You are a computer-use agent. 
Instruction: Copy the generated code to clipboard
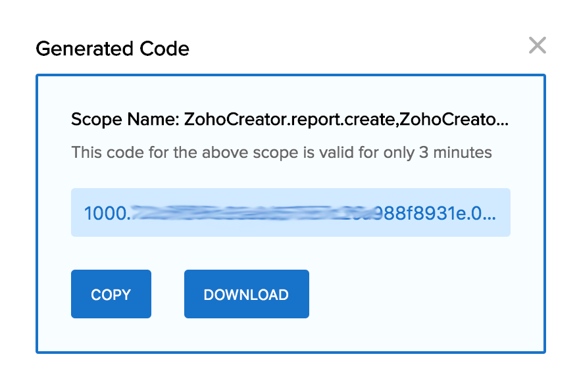pos(111,294)
